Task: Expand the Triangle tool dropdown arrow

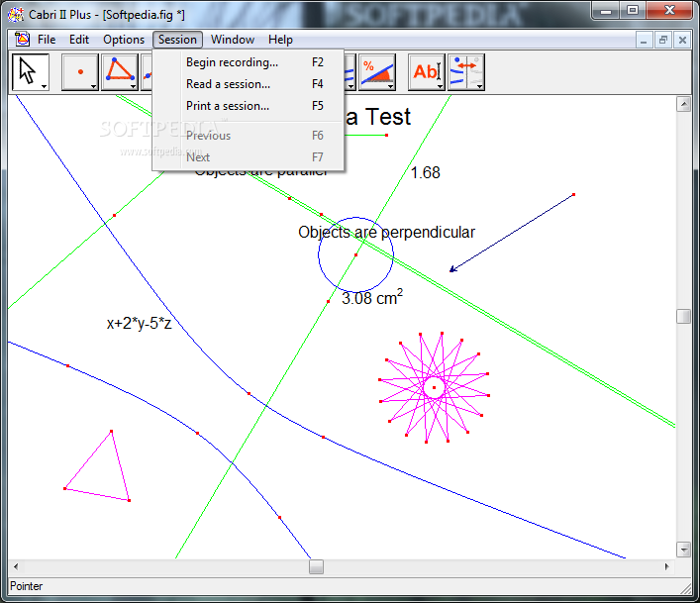Action: [x=133, y=86]
